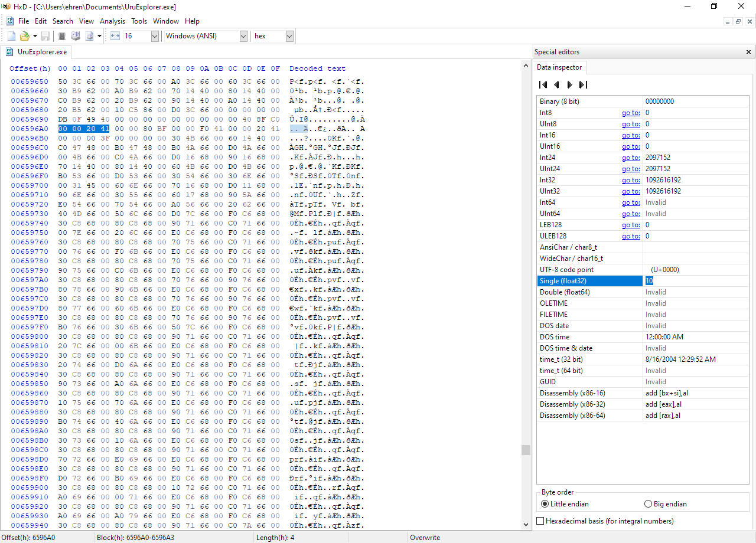Image resolution: width=756 pixels, height=543 pixels.
Task: Click offset row 00659650
Action: point(30,81)
